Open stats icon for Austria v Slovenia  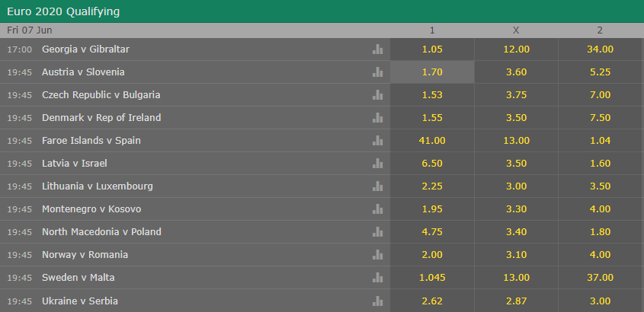377,72
